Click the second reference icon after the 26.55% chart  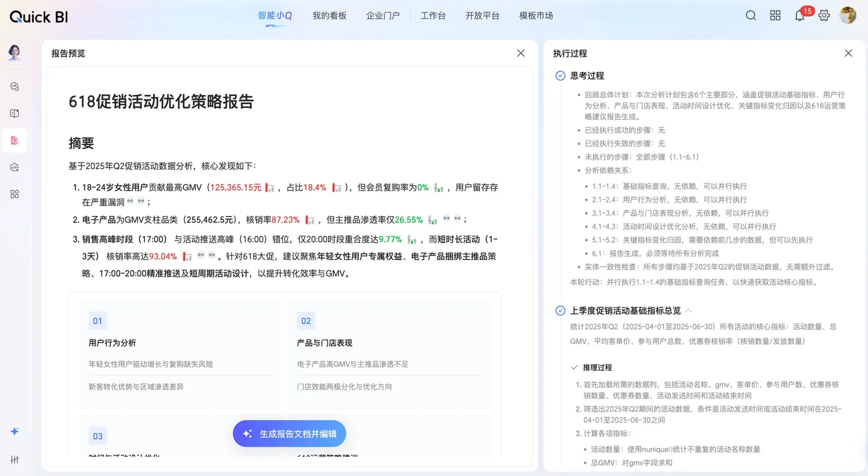pos(457,218)
